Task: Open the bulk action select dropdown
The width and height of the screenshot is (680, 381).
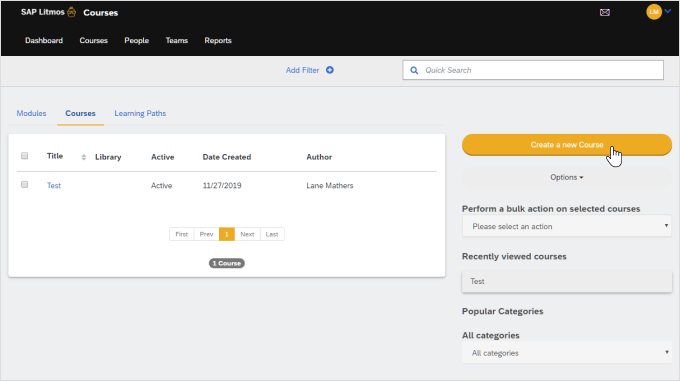Action: (x=566, y=226)
